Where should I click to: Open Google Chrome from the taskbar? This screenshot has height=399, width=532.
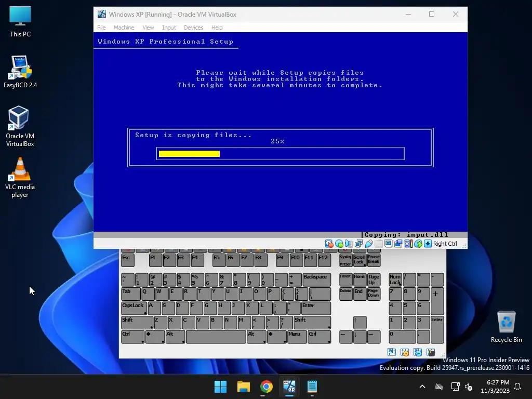[x=267, y=387]
